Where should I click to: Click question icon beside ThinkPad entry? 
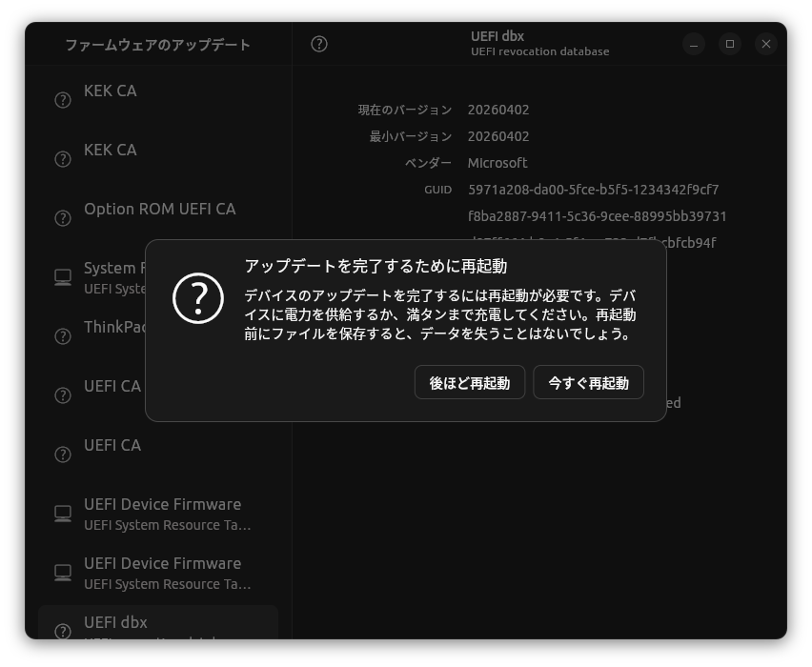[63, 336]
